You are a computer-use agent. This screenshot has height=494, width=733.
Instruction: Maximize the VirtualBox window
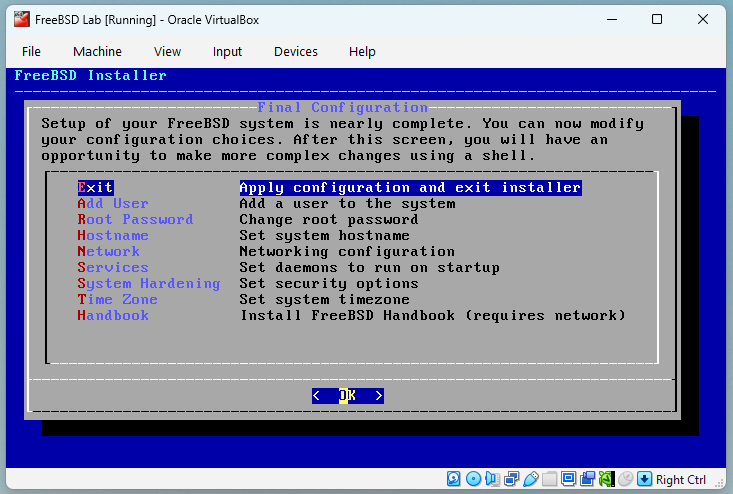pos(657,20)
